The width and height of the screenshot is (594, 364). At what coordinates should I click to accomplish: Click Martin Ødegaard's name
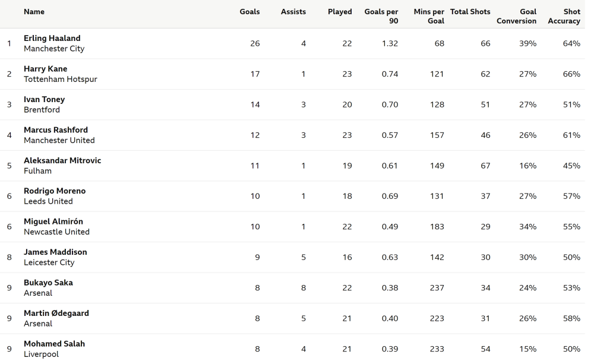coord(56,314)
